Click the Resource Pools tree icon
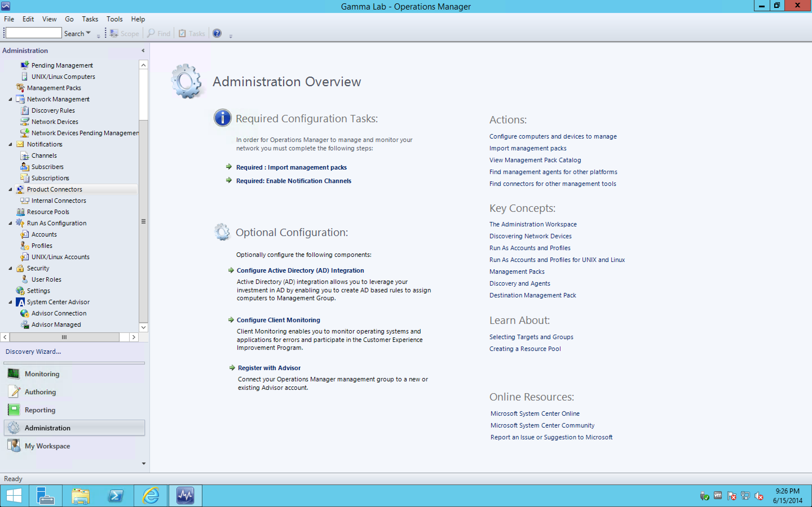 [x=20, y=212]
